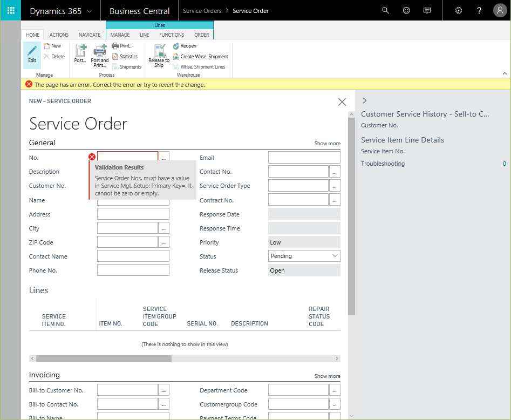Open lookup for the City field
Viewport: 511px width, 420px height.
pyautogui.click(x=164, y=228)
